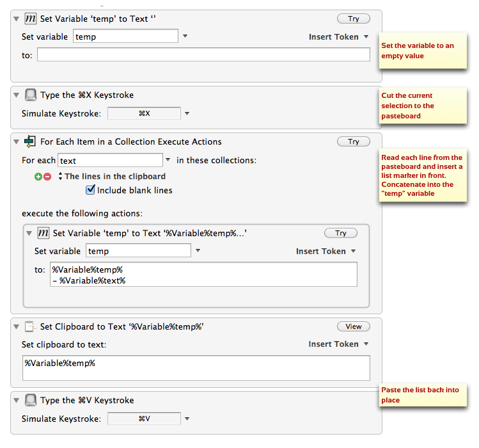479x448 pixels.
Task: Click the 'Type the ⌘V Keystroke' title
Action: 87,400
